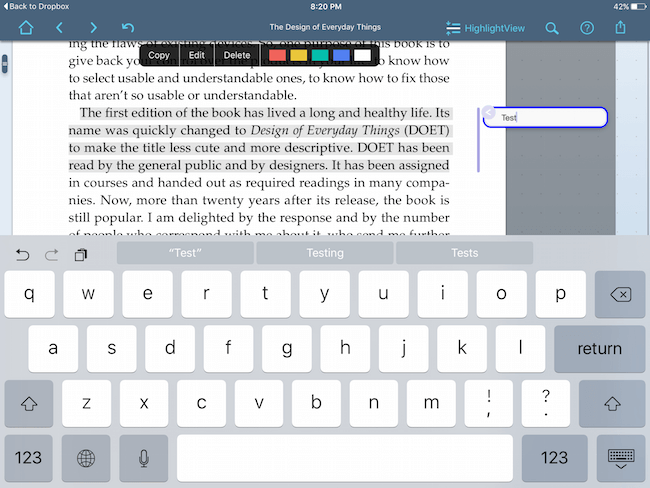Tap the keyboard undo arrow
The width and height of the screenshot is (650, 488).
click(x=22, y=255)
